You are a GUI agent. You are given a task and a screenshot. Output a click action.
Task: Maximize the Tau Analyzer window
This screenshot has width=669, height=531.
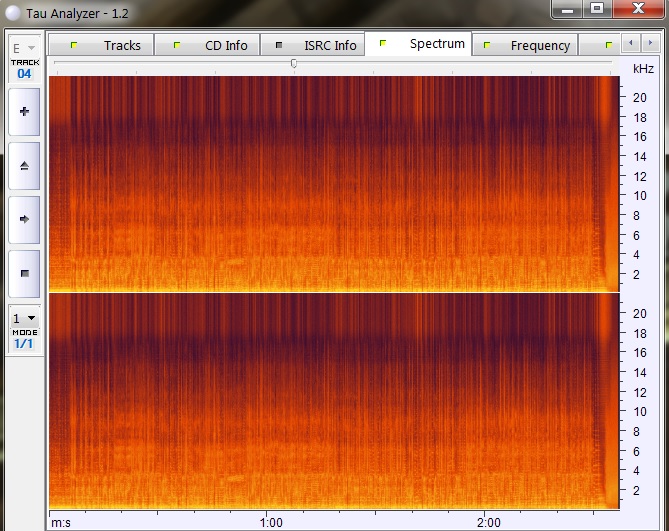tap(597, 8)
